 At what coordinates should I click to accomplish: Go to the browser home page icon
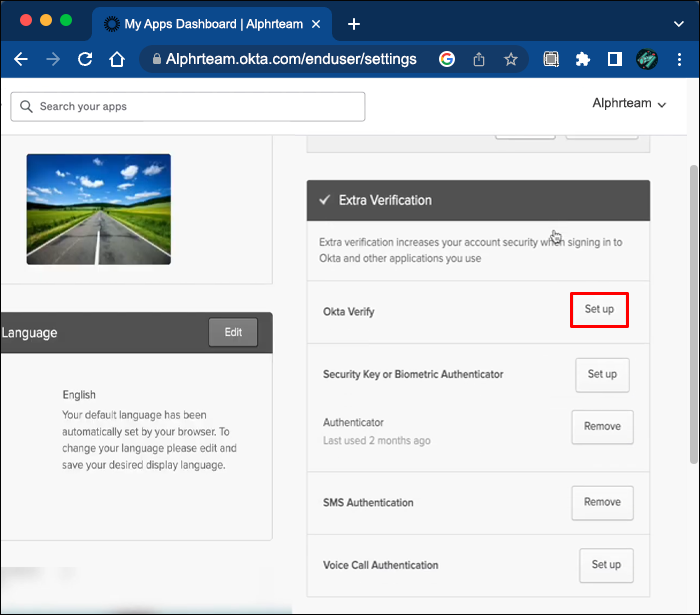117,60
